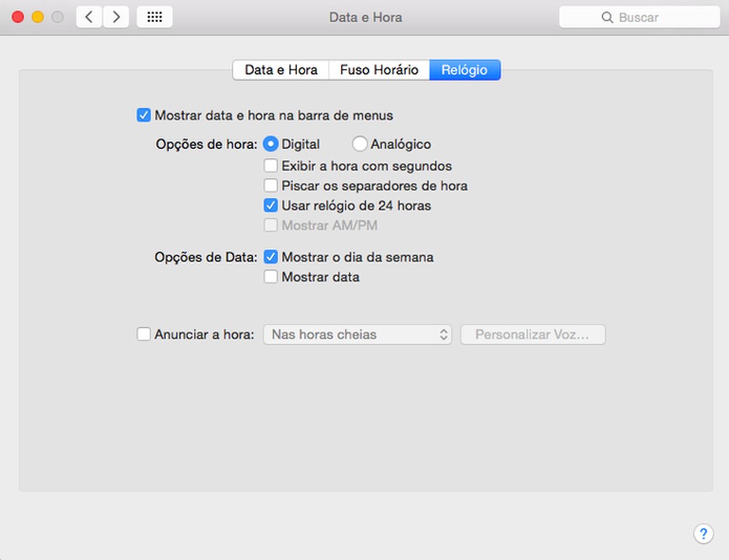Click the magnifying glass search icon
The width and height of the screenshot is (729, 560).
[x=607, y=18]
